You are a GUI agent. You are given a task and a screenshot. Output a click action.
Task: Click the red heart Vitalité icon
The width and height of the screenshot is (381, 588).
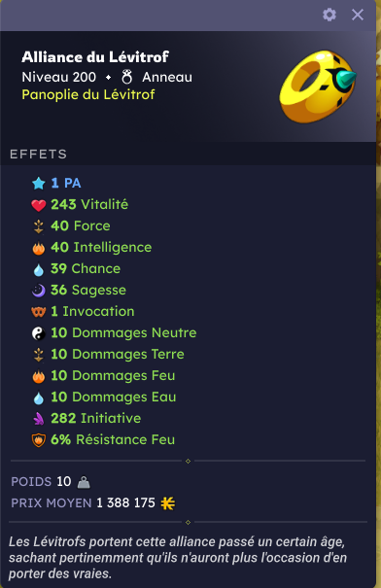coord(39,205)
